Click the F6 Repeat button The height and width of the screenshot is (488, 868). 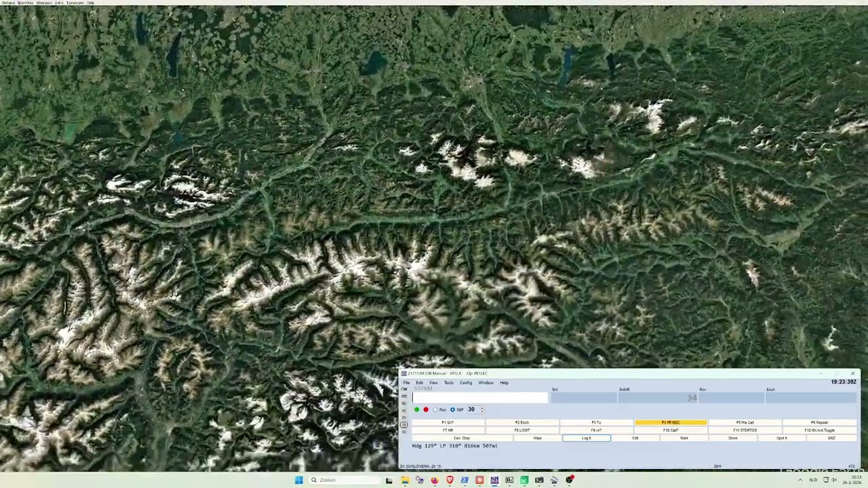[819, 422]
